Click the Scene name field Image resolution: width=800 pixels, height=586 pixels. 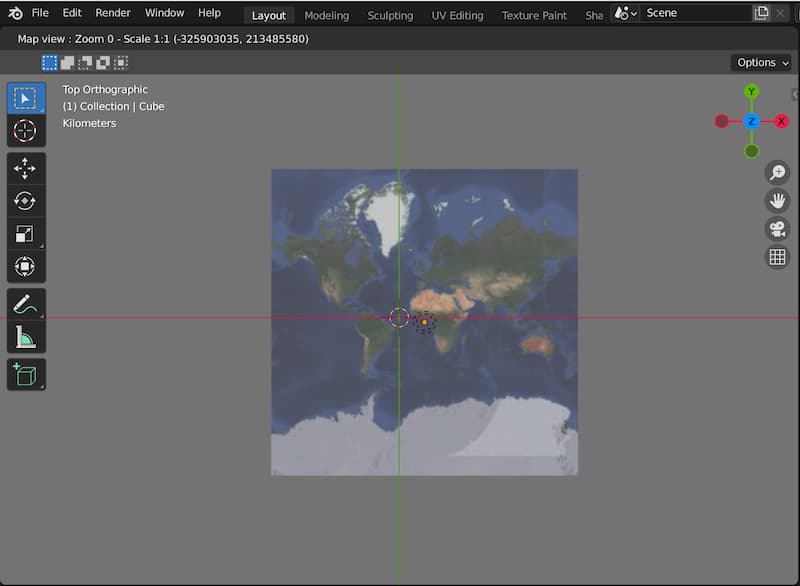pos(695,14)
